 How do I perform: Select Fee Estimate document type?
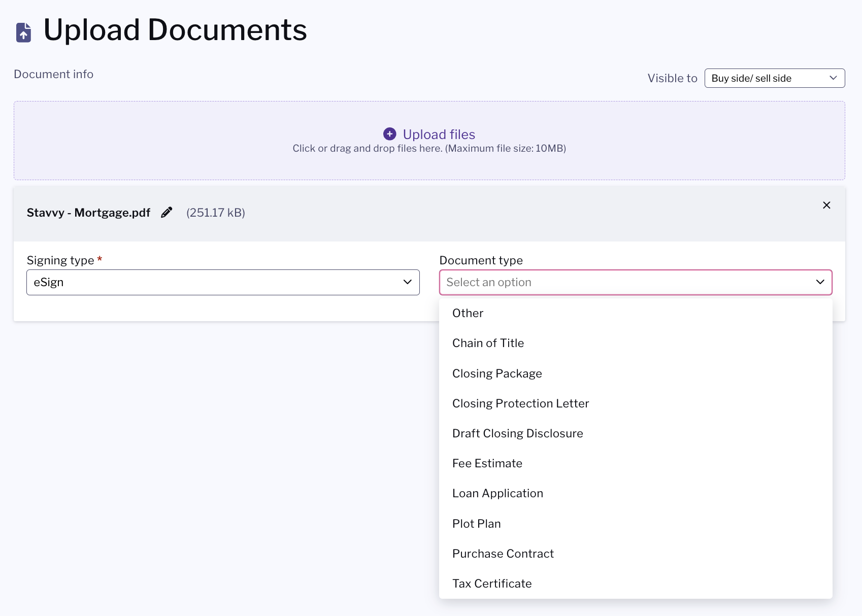coord(636,463)
